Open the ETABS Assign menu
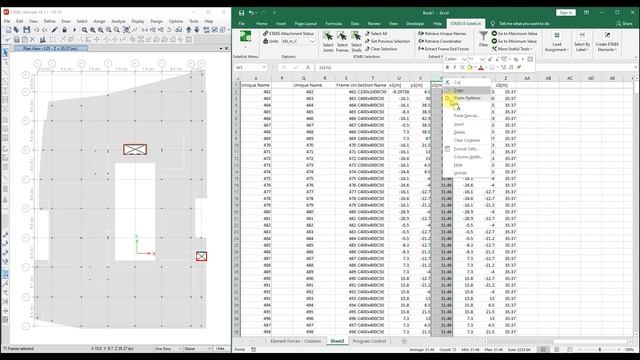The width and height of the screenshot is (640, 360). pyautogui.click(x=100, y=21)
